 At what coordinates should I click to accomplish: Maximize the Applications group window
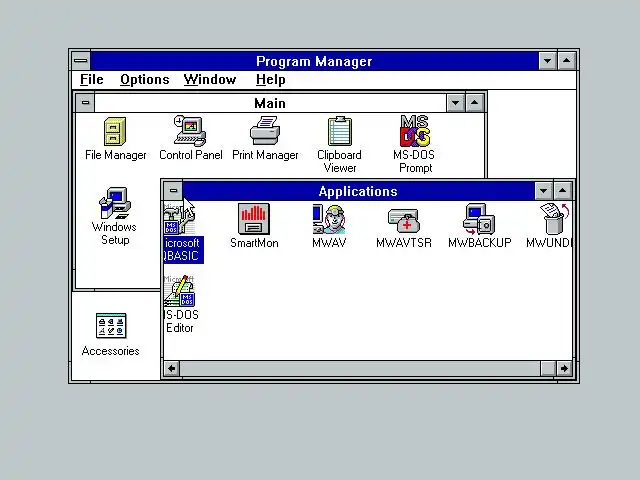(563, 191)
